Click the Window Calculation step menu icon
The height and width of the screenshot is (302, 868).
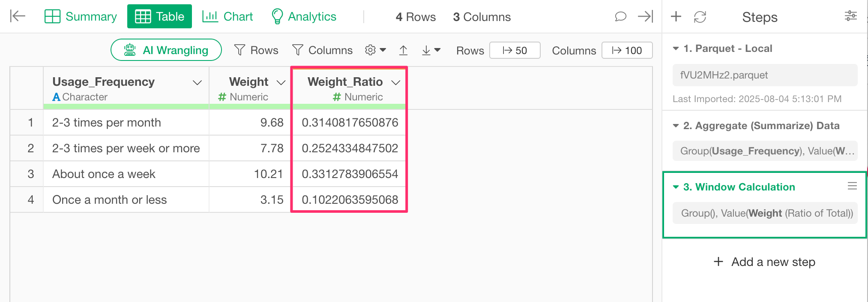click(852, 186)
